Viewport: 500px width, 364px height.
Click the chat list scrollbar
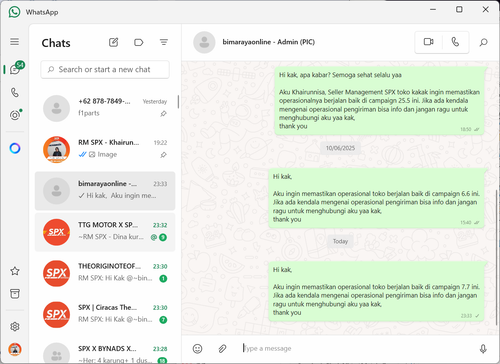(x=178, y=102)
